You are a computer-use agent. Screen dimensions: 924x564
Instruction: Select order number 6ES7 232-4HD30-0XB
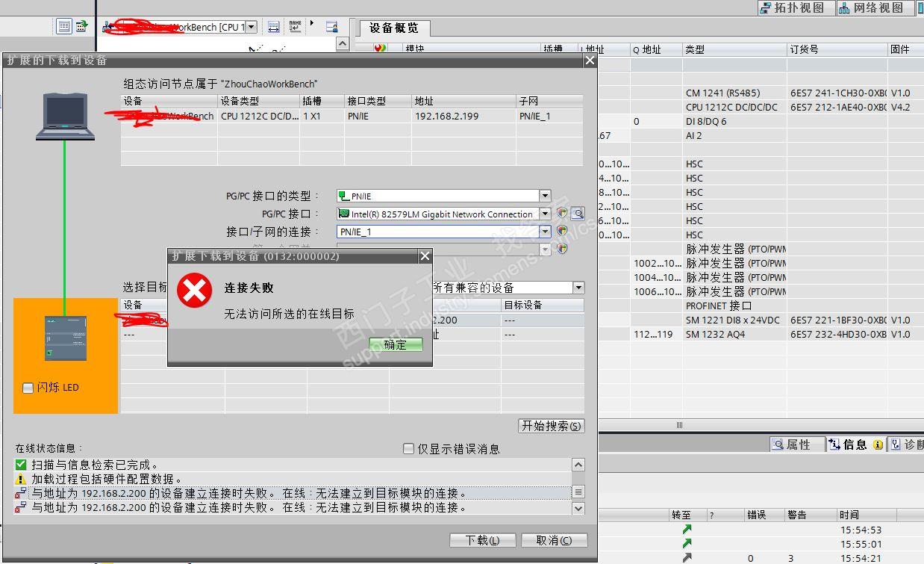point(837,334)
